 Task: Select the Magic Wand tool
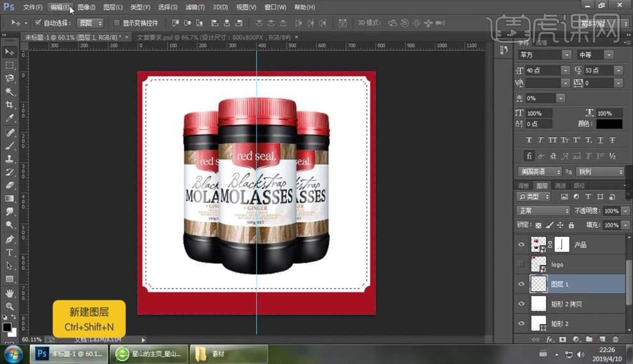pyautogui.click(x=10, y=91)
